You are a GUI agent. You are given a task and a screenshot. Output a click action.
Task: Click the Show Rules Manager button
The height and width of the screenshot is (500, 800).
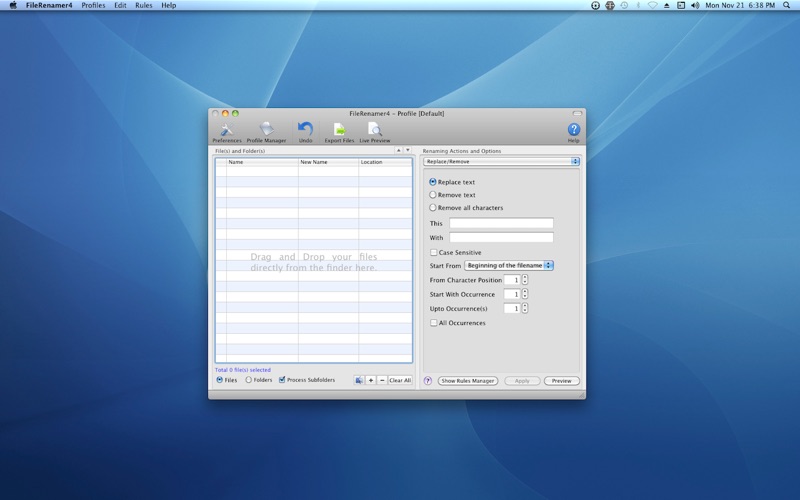(468, 381)
